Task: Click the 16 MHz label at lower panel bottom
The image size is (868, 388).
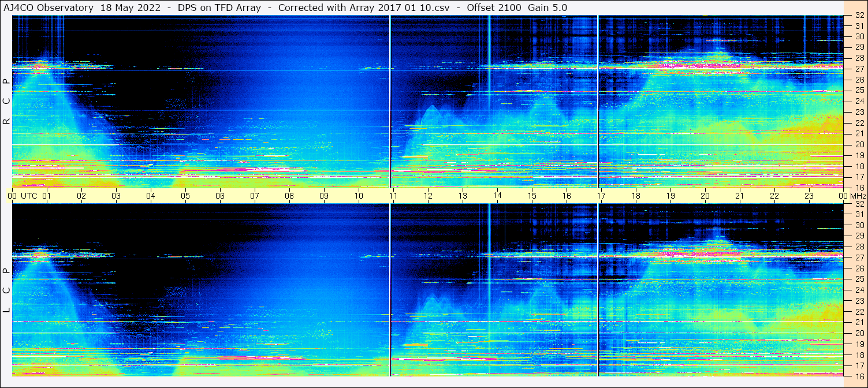Action: pos(859,375)
